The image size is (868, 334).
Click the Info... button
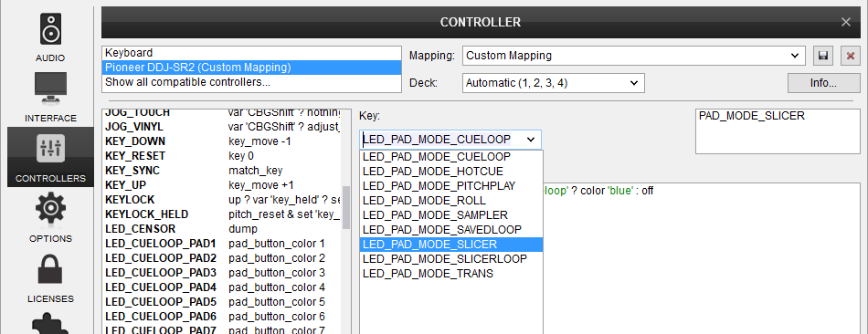point(823,84)
